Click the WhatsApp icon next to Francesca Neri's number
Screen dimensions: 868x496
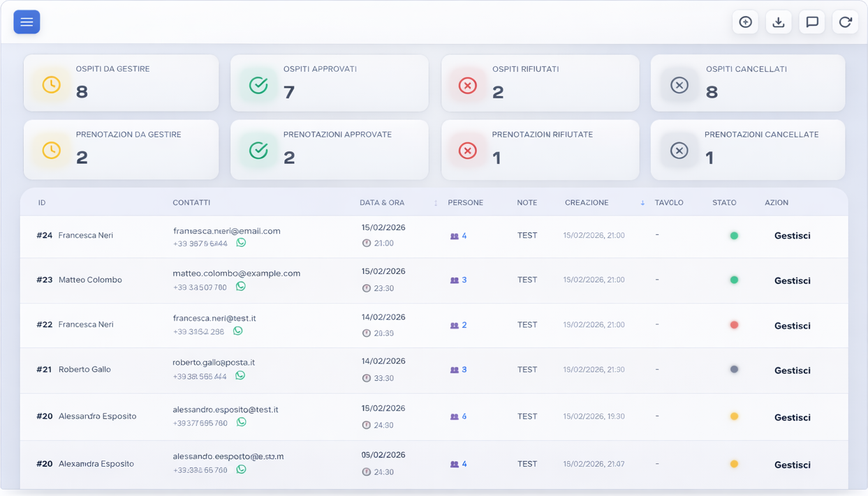coord(241,243)
